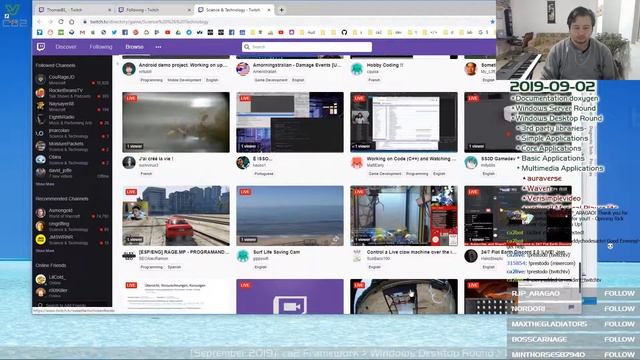Open the LinkedIn bookmark icon
This screenshot has height=360, width=640.
point(242,32)
